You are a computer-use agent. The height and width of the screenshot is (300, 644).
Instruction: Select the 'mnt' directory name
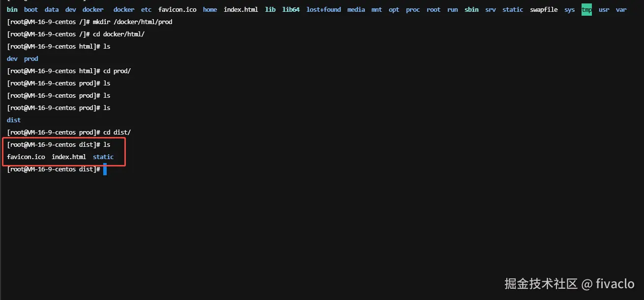[x=377, y=10]
